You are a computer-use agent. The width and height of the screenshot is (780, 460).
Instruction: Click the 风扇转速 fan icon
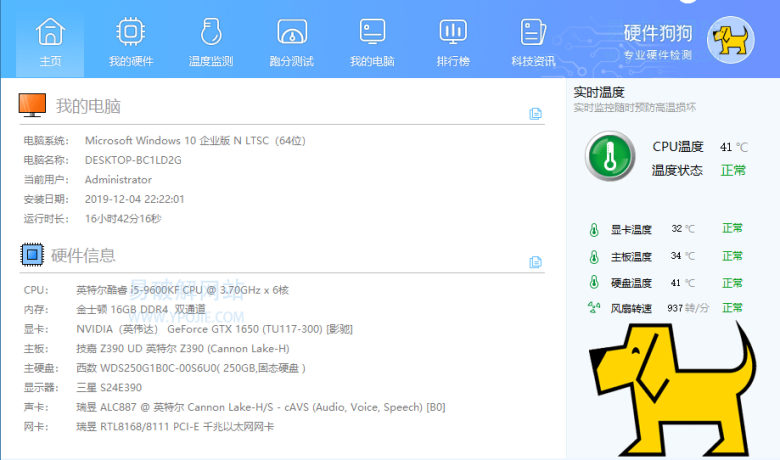pos(594,308)
